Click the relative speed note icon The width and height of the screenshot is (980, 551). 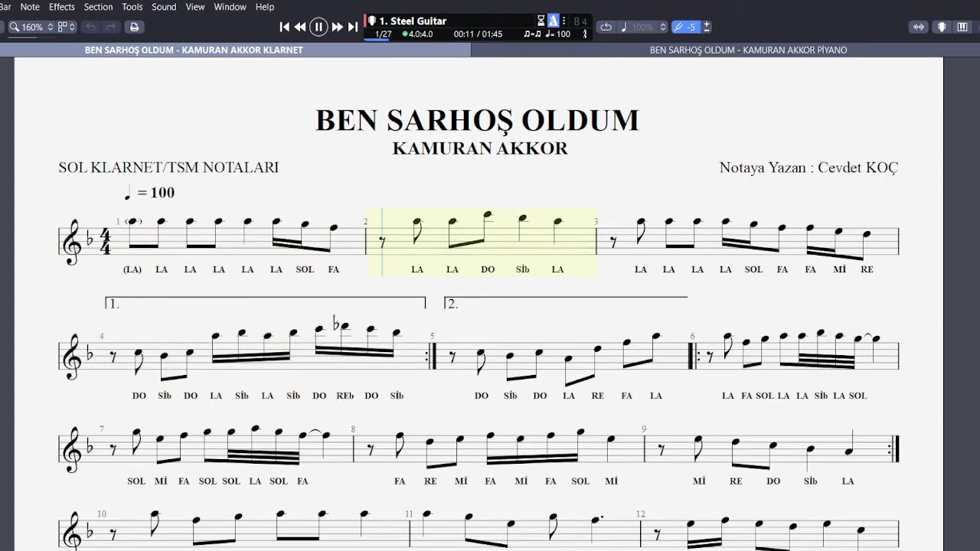pyautogui.click(x=624, y=27)
